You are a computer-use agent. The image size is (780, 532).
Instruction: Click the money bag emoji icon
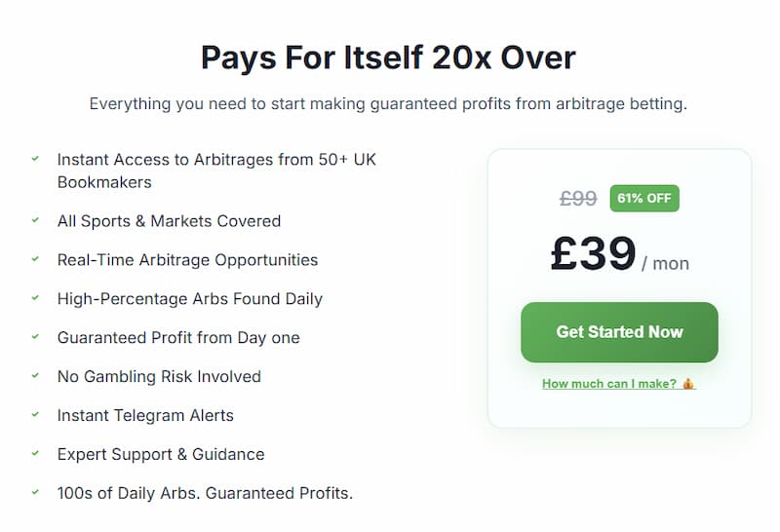pyautogui.click(x=688, y=384)
